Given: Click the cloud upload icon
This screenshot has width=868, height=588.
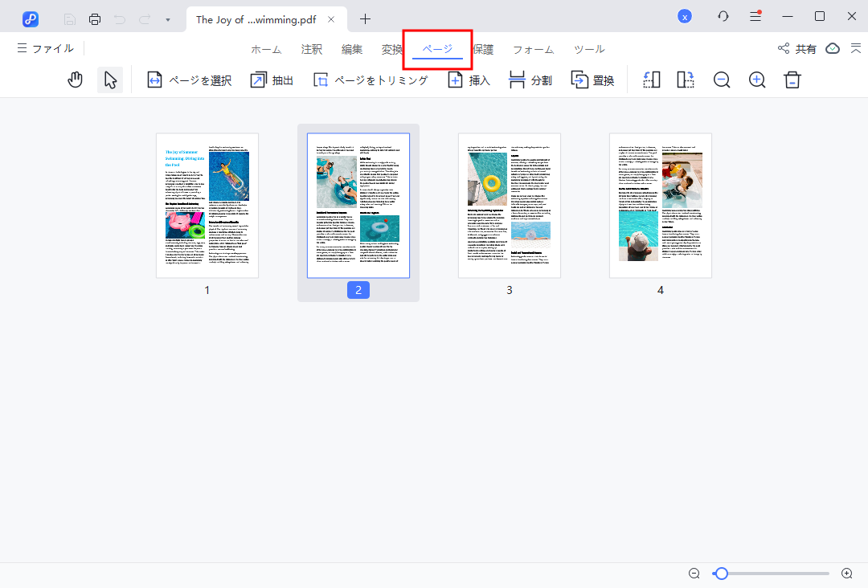Looking at the screenshot, I should click(x=833, y=49).
